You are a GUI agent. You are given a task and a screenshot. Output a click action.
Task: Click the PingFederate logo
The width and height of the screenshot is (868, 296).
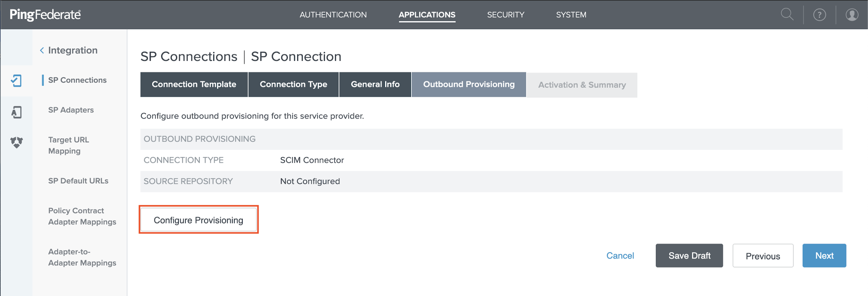pos(45,15)
